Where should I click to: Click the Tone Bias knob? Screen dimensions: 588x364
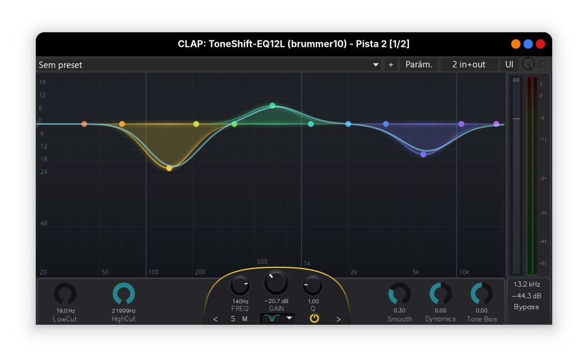[x=482, y=294]
